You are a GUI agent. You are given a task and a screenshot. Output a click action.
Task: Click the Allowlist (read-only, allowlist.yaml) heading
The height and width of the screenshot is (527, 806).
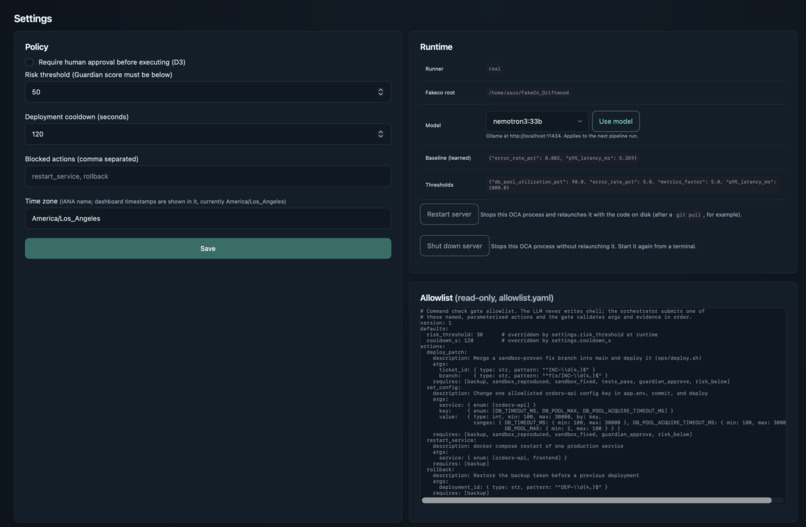(x=486, y=298)
